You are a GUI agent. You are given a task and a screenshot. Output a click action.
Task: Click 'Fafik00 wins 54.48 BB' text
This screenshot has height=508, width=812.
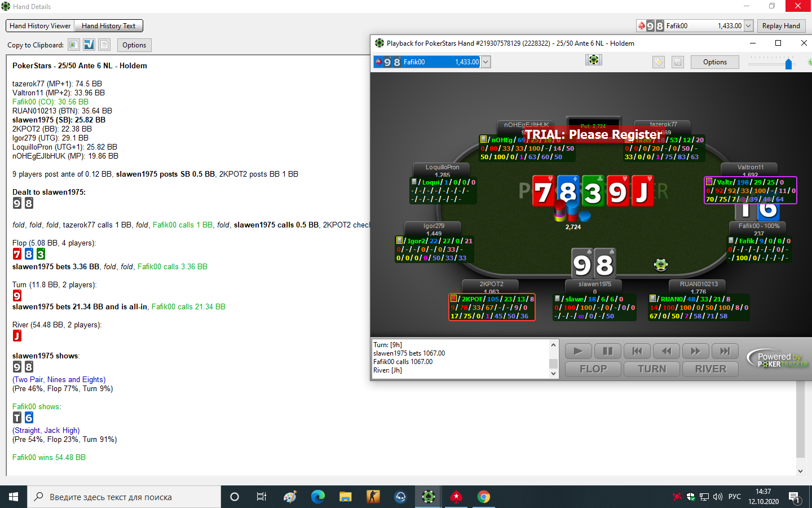[49, 457]
